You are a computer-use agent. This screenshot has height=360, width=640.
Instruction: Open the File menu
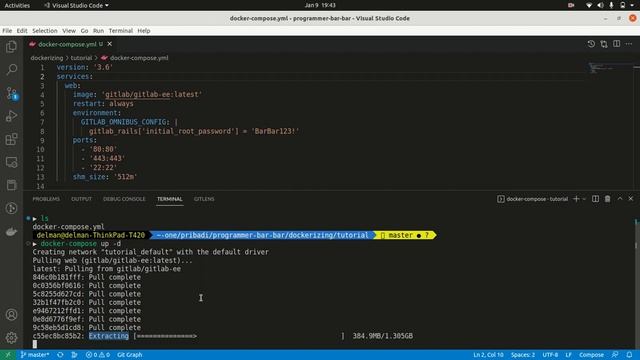pos(7,31)
